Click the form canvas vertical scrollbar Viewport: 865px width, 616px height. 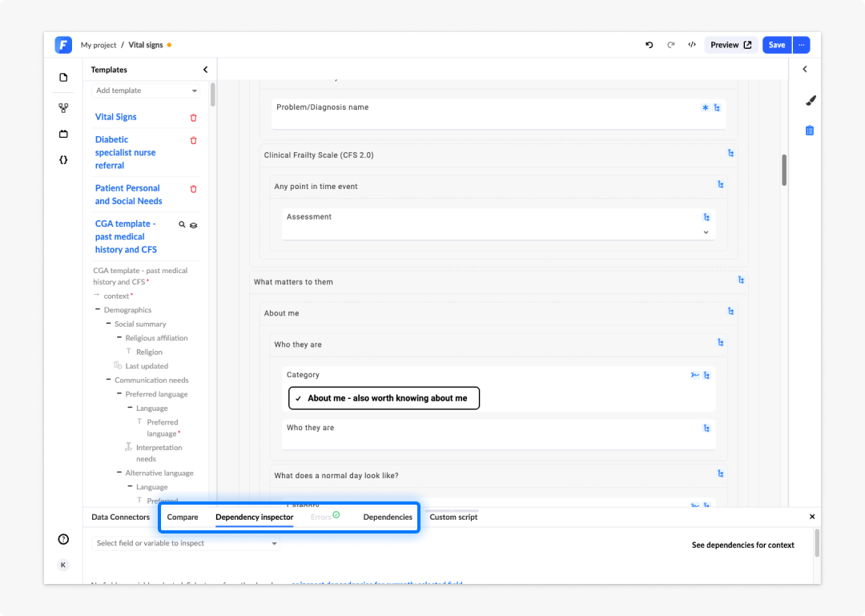point(784,170)
